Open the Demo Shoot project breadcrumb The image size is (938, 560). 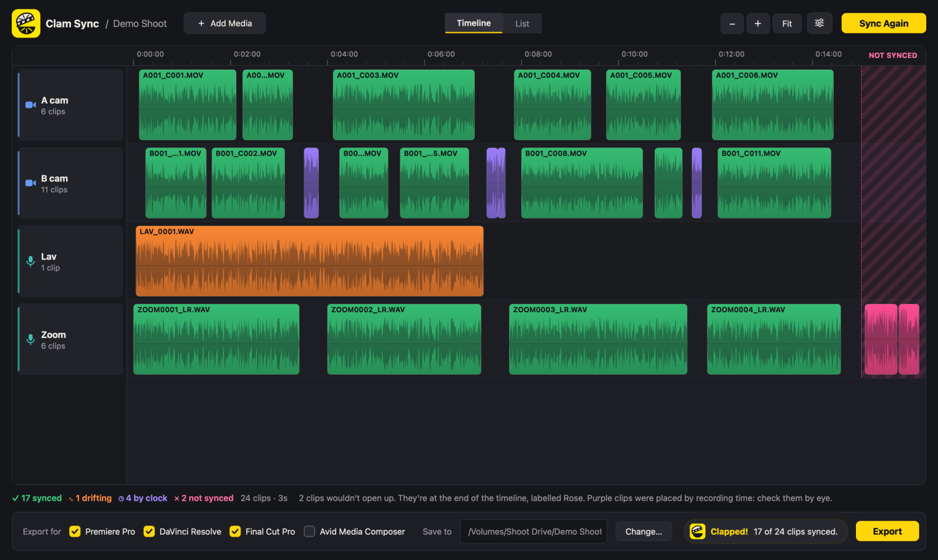140,23
